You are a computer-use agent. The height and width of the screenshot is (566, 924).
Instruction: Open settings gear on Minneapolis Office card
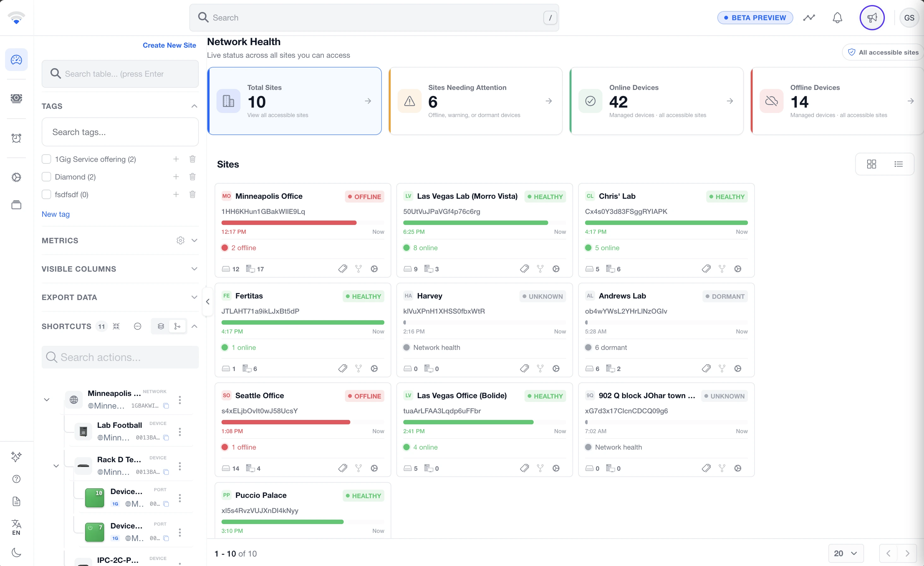374,269
